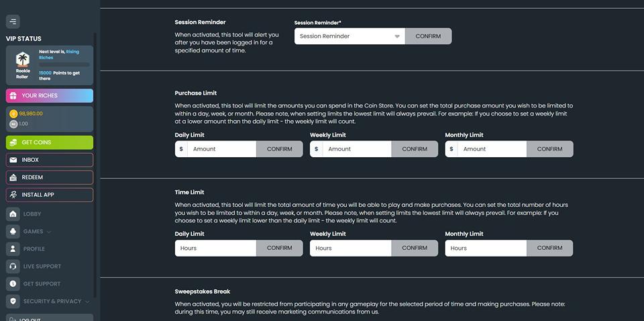Click the Get Support info icon
644x321 pixels.
tap(13, 283)
